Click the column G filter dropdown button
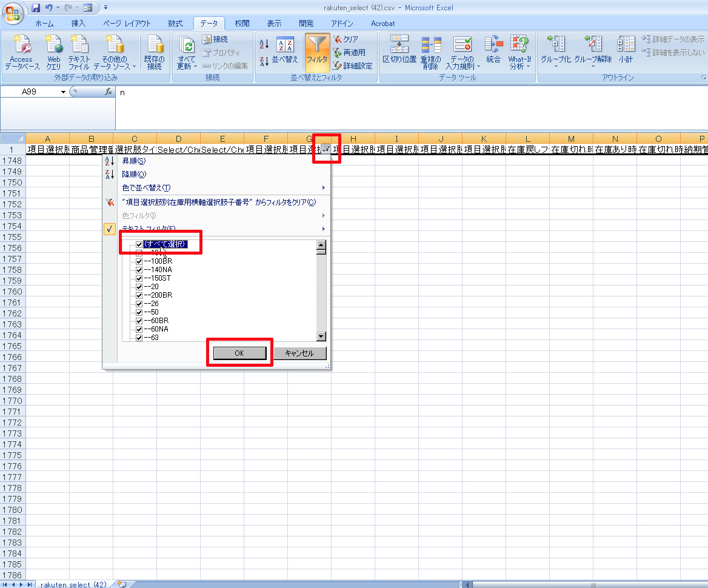Image resolution: width=708 pixels, height=588 pixels. coord(326,149)
